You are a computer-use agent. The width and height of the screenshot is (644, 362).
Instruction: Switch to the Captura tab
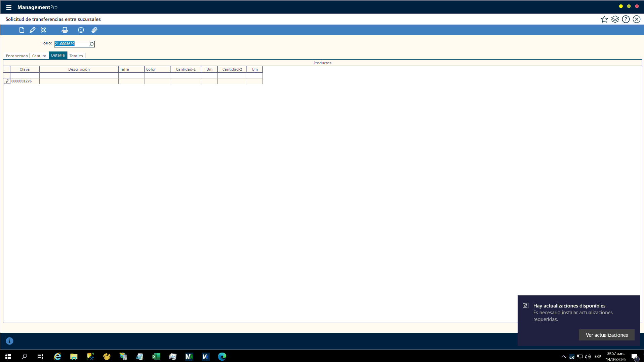click(39, 56)
